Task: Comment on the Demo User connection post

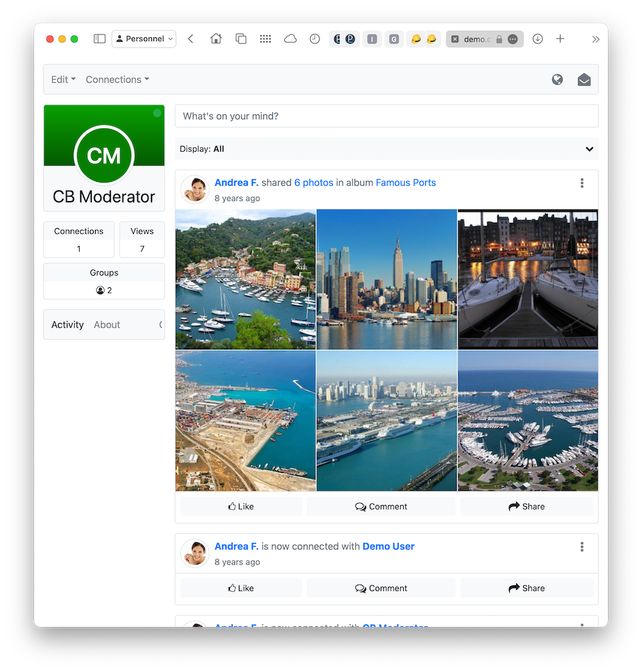Action: click(x=381, y=588)
